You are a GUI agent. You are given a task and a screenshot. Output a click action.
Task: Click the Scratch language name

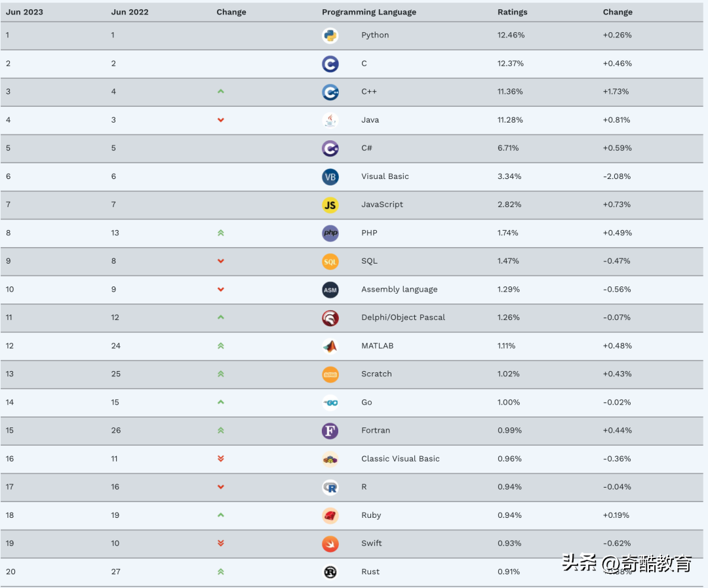click(376, 374)
